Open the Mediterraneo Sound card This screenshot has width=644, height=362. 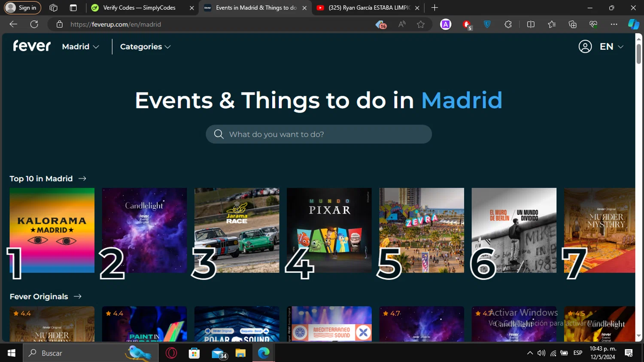(329, 324)
